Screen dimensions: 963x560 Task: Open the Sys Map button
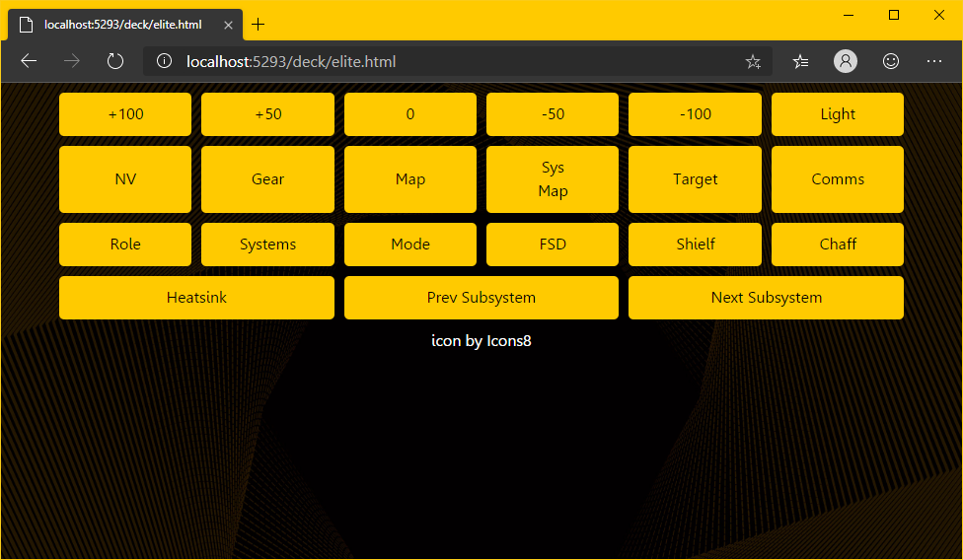pyautogui.click(x=553, y=179)
